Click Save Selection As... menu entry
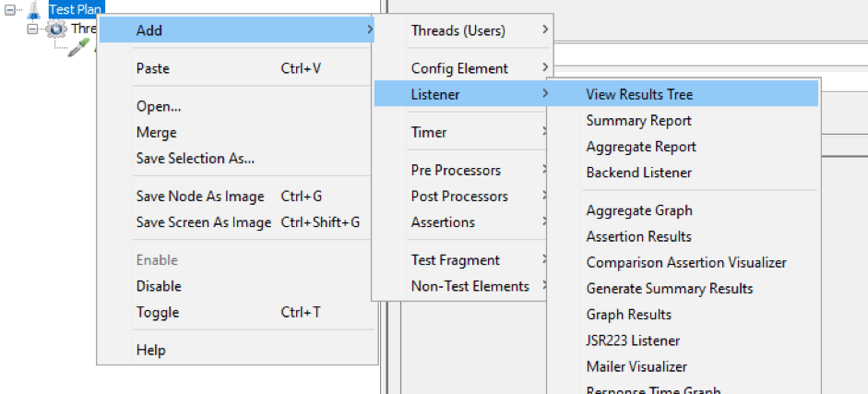Viewport: 868px width, 394px height. (x=196, y=159)
